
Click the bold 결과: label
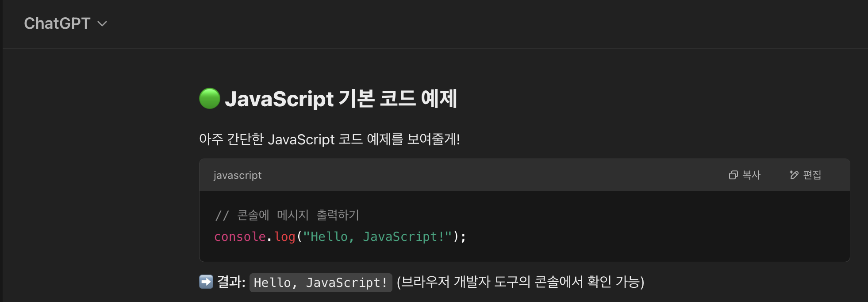point(231,282)
